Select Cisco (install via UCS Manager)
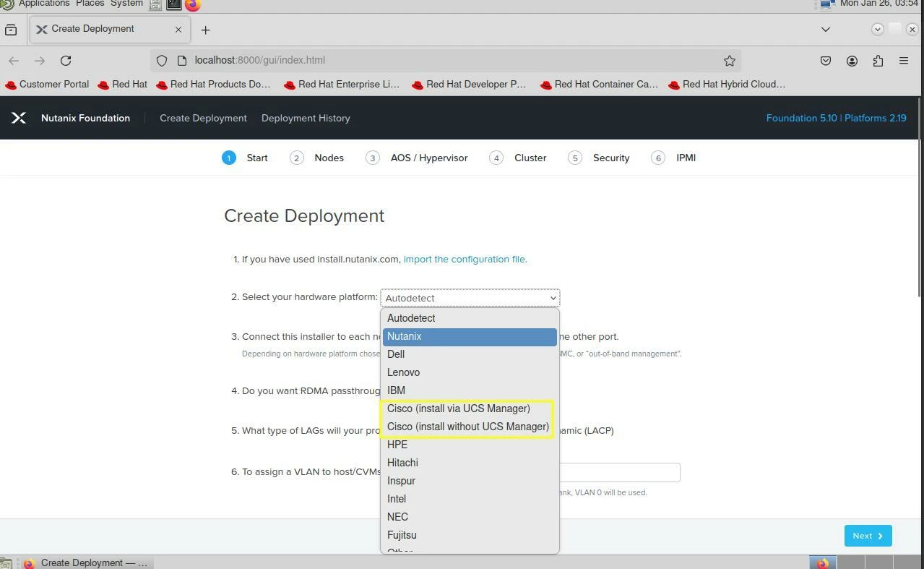Viewport: 924px width, 569px height. tap(470, 408)
